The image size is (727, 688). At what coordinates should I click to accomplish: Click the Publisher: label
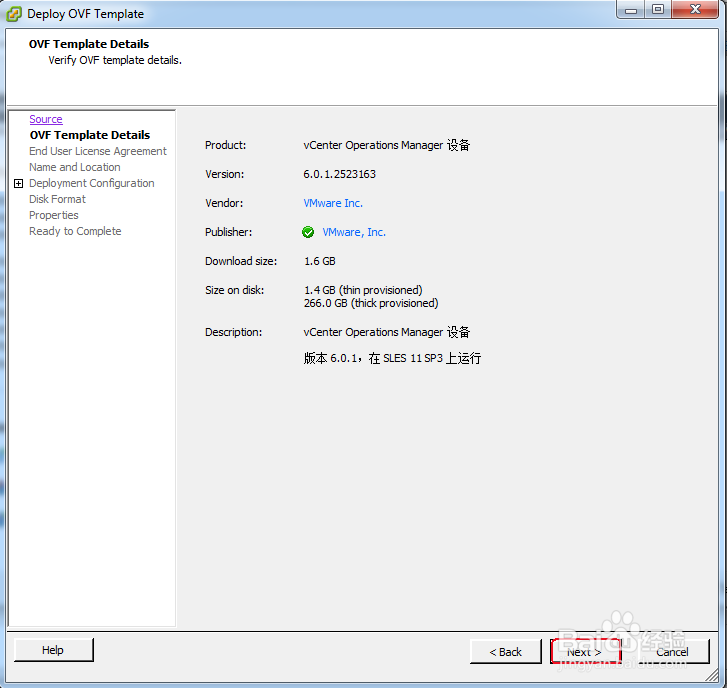coord(229,232)
